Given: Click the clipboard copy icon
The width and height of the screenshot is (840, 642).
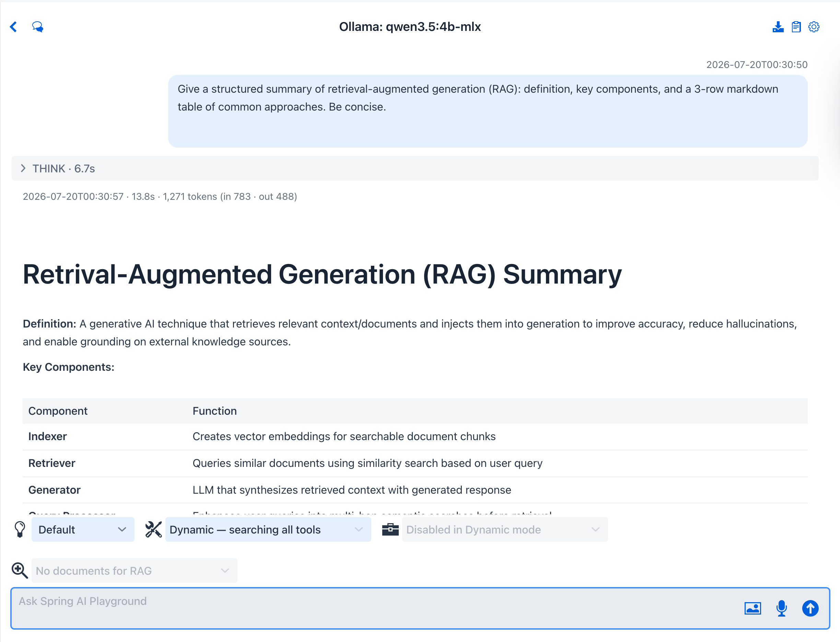Looking at the screenshot, I should point(796,27).
